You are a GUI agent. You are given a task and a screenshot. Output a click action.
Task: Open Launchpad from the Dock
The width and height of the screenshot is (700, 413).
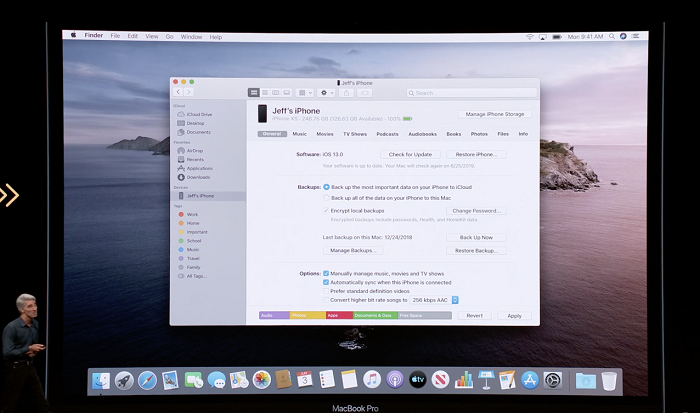[x=124, y=381]
